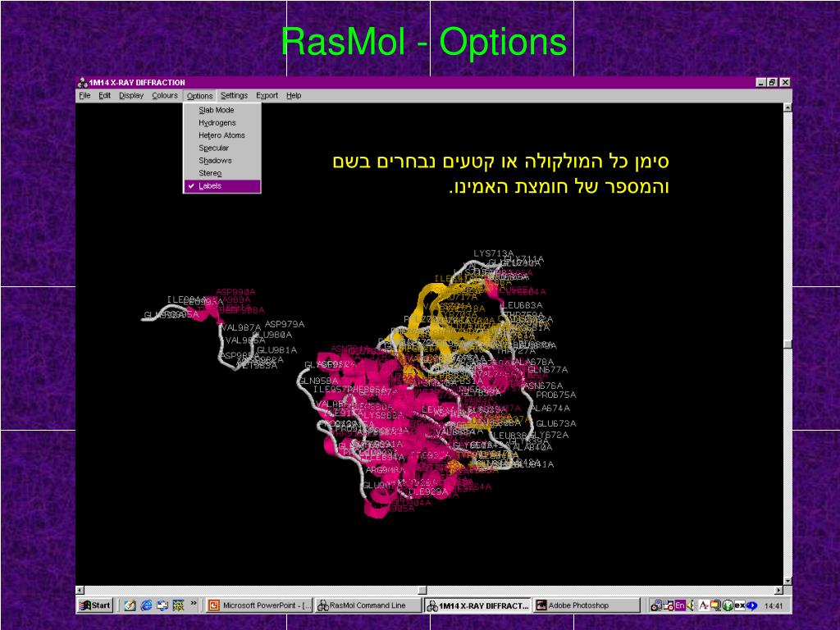Image resolution: width=840 pixels, height=630 pixels.
Task: Click the volume speaker tray icon
Action: [x=691, y=606]
